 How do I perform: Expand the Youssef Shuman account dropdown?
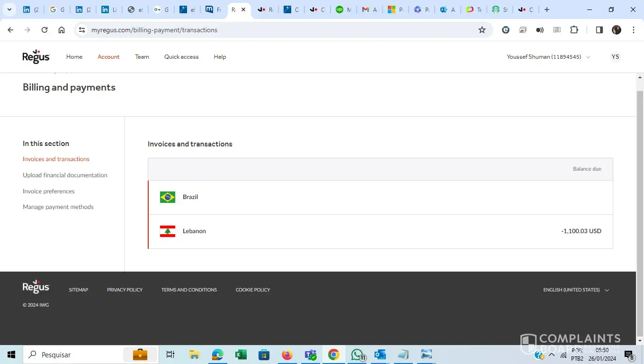[548, 57]
